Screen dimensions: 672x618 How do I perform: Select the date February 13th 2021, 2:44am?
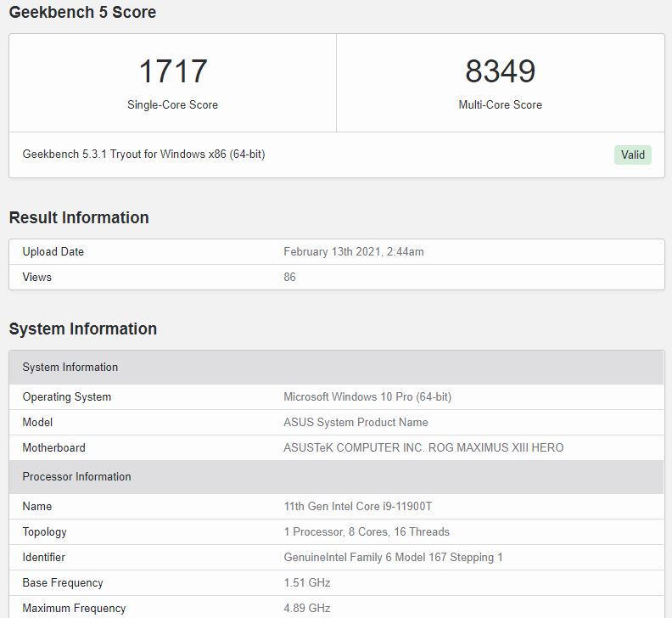[x=354, y=252]
